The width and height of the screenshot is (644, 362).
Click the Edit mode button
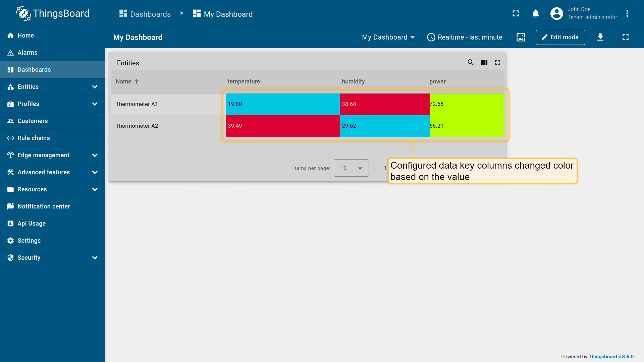point(560,37)
